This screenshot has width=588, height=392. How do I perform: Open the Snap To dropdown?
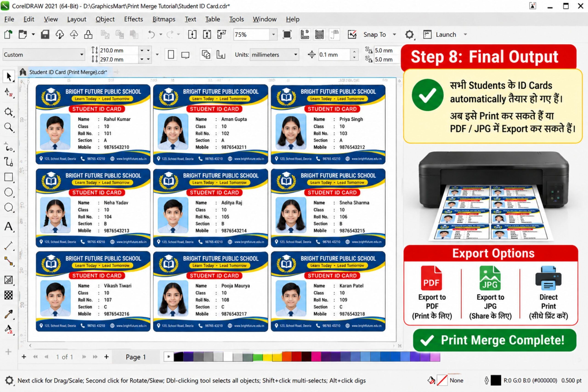point(395,34)
